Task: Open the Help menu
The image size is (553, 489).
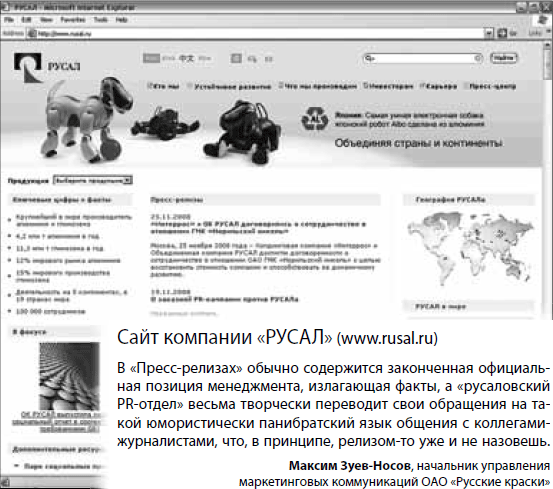Action: point(121,20)
